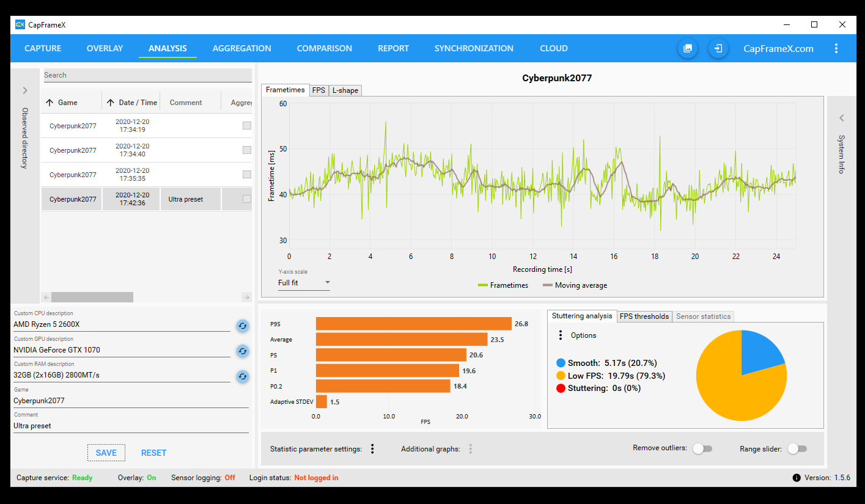Open the SYNCHRONIZATION tab
The image size is (865, 504).
click(x=474, y=48)
